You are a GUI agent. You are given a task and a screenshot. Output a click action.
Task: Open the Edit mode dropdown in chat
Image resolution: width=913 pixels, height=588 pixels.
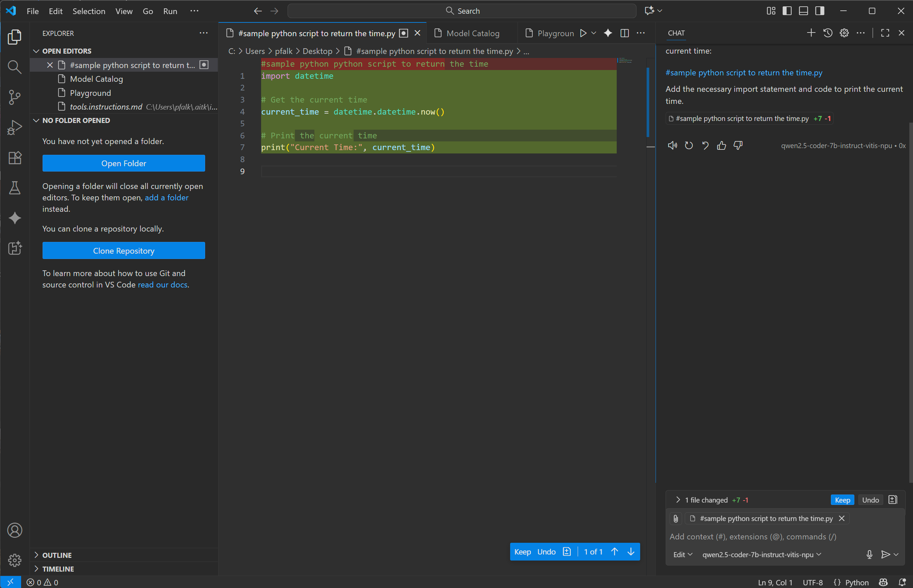(682, 554)
